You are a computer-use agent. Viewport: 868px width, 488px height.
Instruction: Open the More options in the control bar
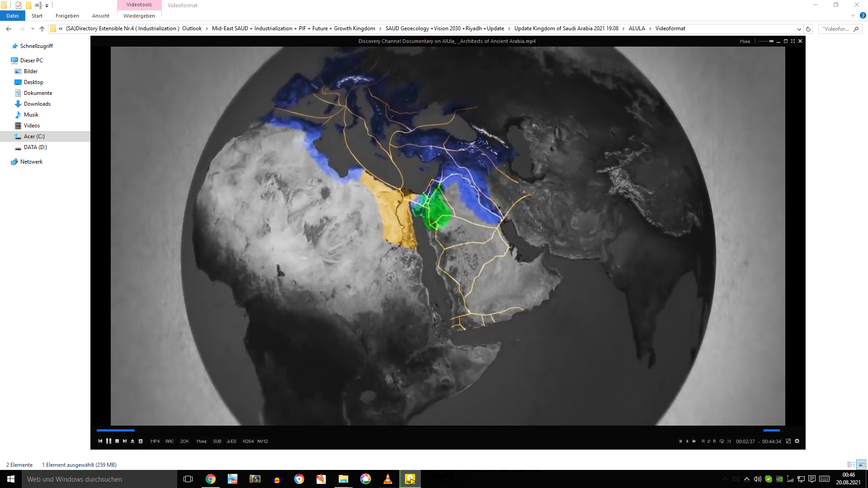(x=202, y=441)
